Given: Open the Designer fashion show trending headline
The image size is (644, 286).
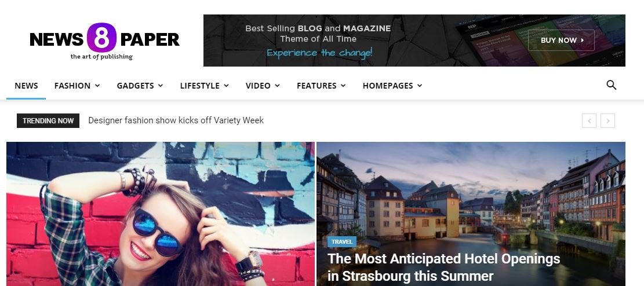Looking at the screenshot, I should coord(176,120).
